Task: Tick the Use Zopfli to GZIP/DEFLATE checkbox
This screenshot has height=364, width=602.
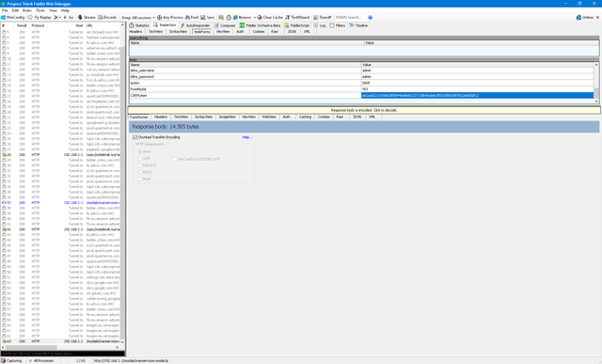Action: point(175,159)
